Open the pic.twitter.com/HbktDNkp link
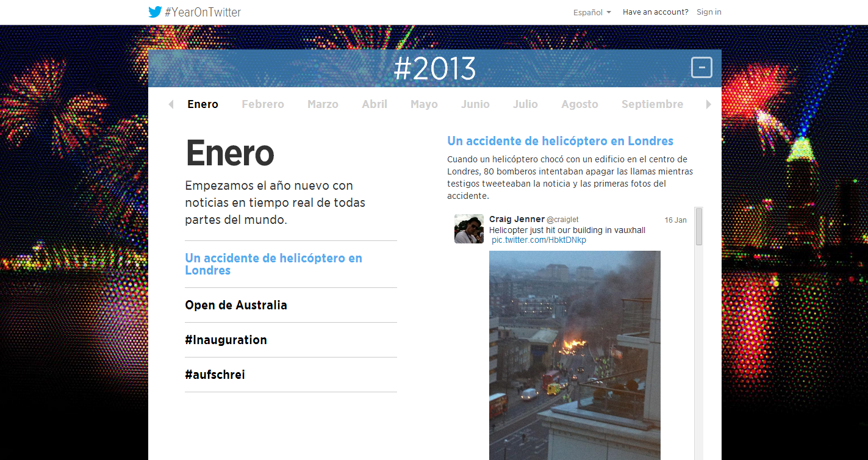Screen dimensions: 868x460 (539, 240)
